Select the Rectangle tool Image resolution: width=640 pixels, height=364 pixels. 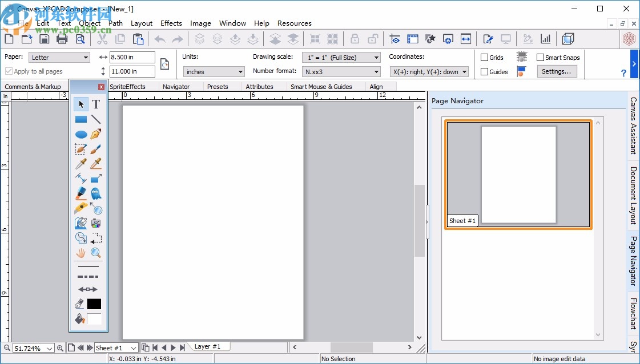pos(80,119)
